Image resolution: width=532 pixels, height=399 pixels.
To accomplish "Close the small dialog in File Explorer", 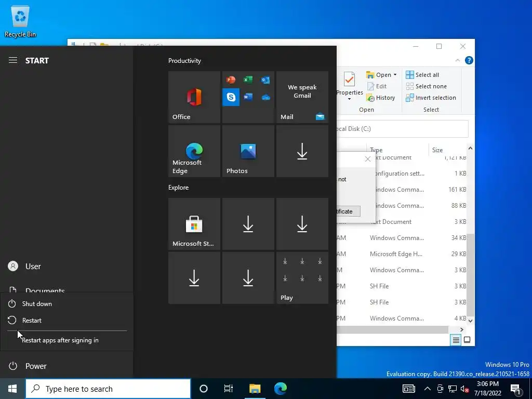I will [367, 159].
